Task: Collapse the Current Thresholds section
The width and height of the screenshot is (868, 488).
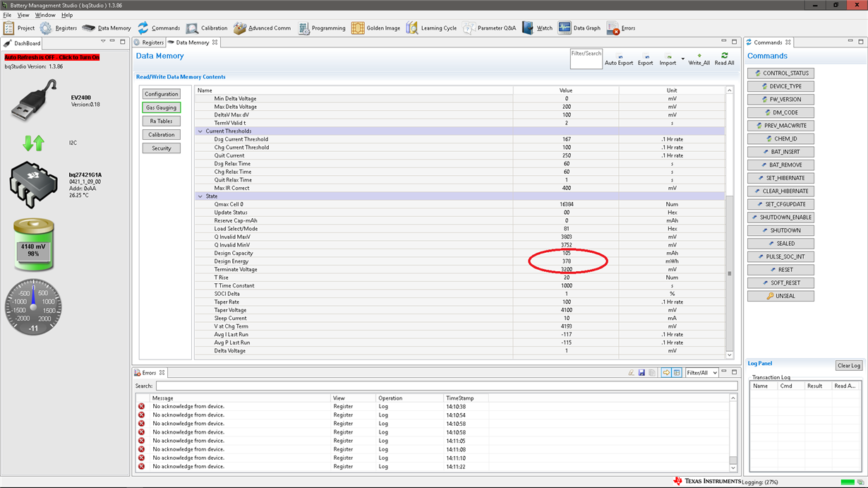Action: click(200, 131)
